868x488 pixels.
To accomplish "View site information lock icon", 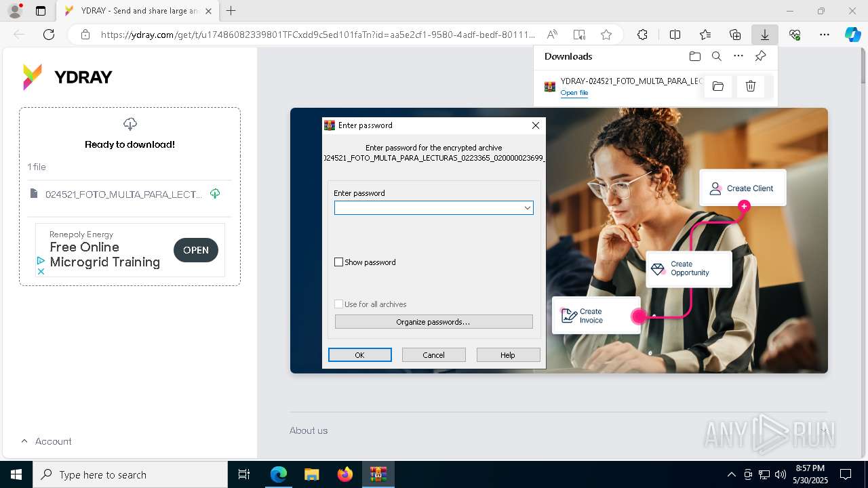I will tap(85, 35).
